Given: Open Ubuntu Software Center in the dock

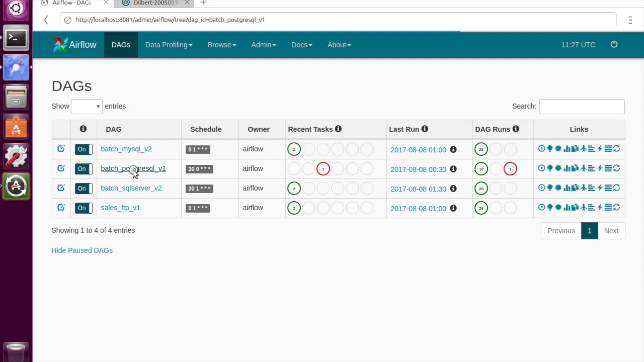Looking at the screenshot, I should 16,127.
